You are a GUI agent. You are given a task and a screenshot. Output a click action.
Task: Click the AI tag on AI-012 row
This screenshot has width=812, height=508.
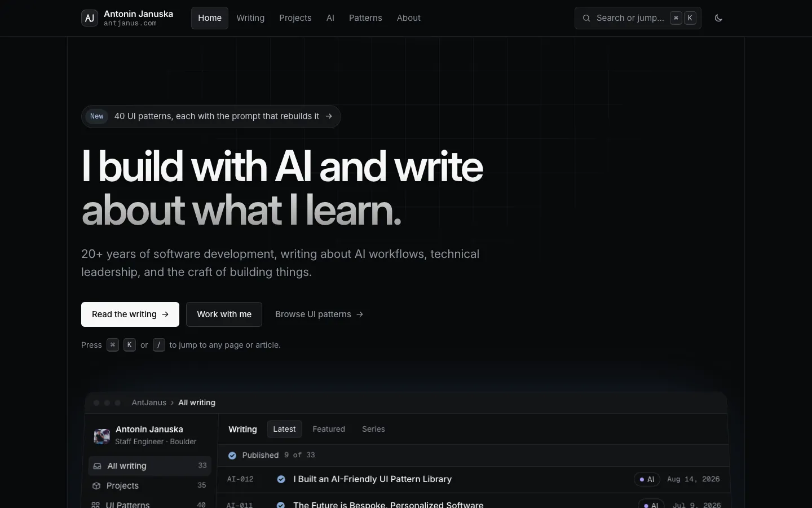point(647,479)
